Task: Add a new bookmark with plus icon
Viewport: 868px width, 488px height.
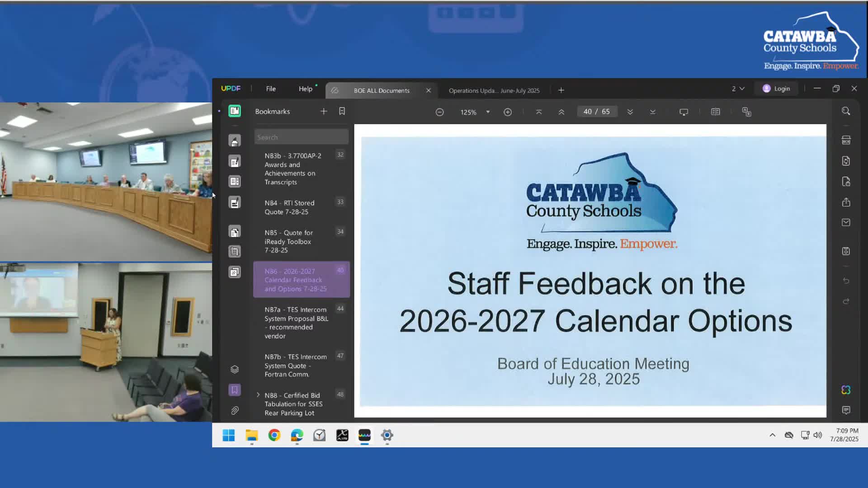Action: tap(324, 111)
